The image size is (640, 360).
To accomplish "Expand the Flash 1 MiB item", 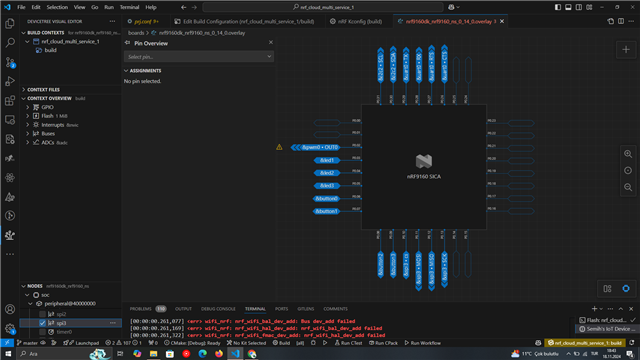I will pyautogui.click(x=28, y=116).
